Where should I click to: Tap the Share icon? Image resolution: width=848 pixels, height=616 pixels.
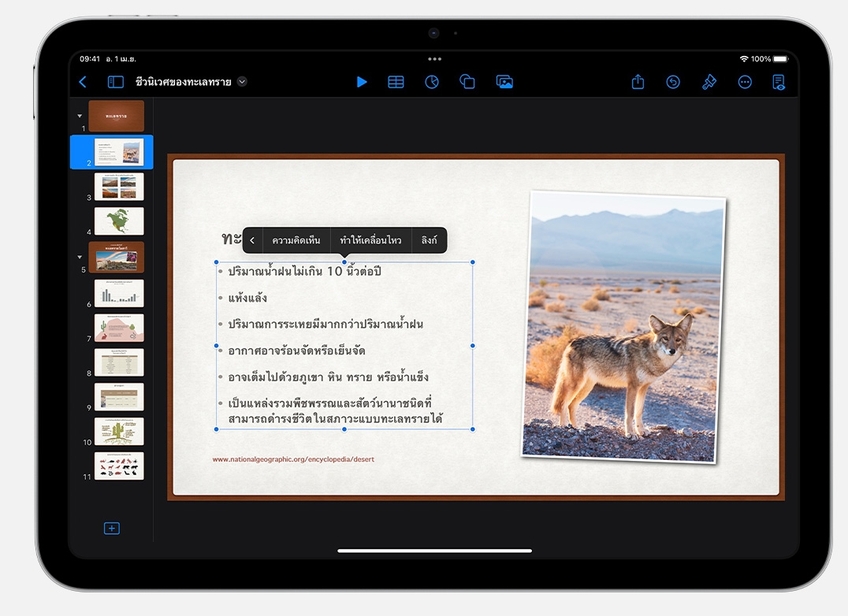[x=638, y=82]
